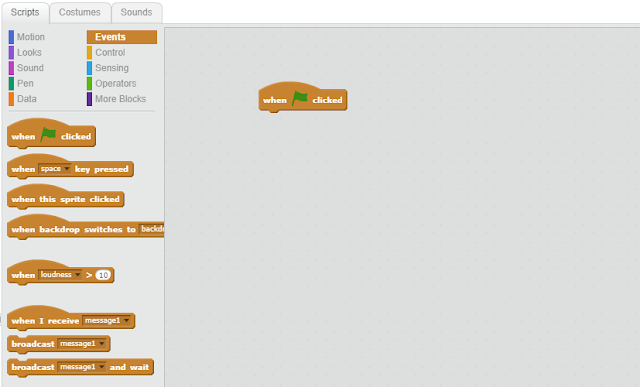
Task: Open the 'loudness' dropdown
Action: tap(60, 275)
